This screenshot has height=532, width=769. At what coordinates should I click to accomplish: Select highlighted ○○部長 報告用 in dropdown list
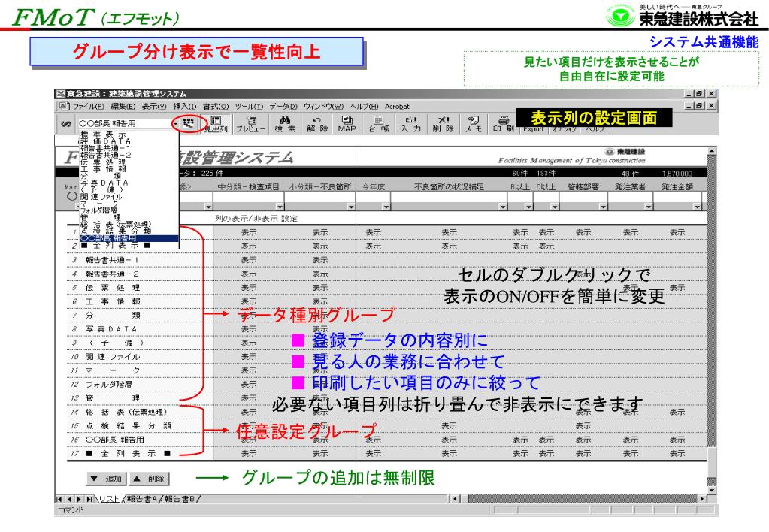pos(129,238)
